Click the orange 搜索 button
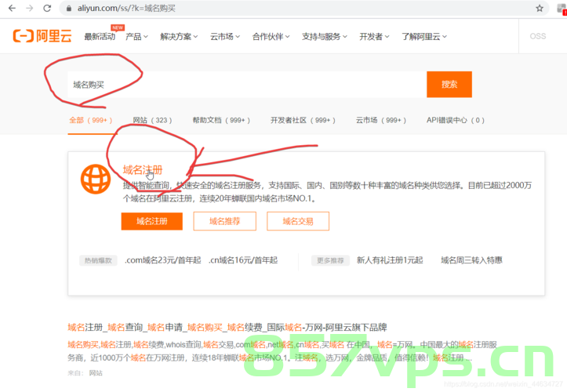567x392 pixels. 449,85
